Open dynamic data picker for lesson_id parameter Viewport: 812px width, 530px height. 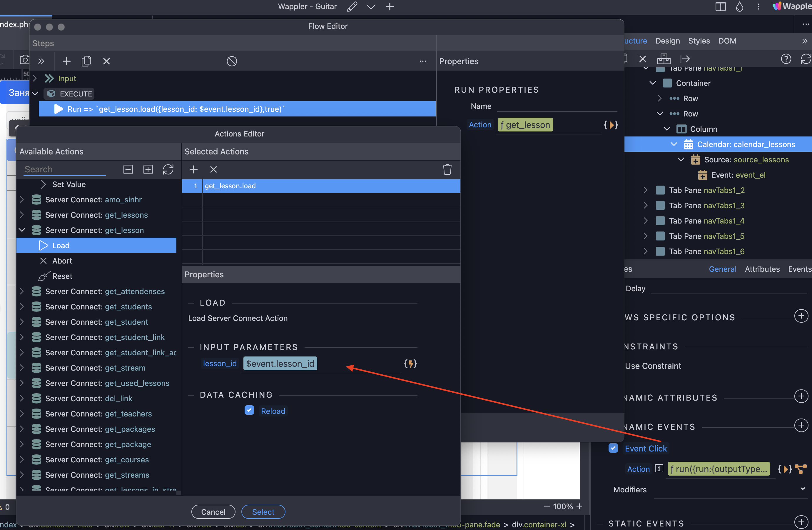point(410,364)
